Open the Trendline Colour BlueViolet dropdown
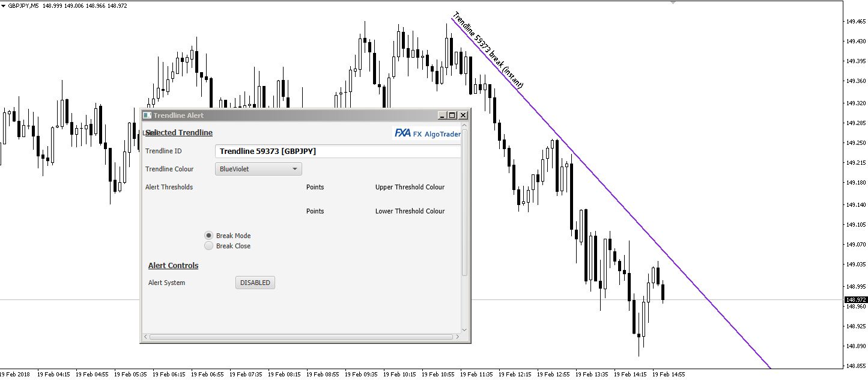Viewport: 868px width, 380px height. (258, 169)
